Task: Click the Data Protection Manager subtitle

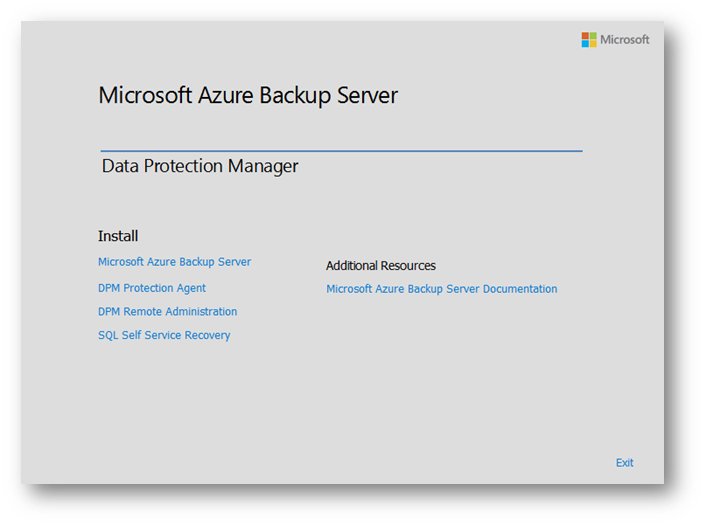Action: pyautogui.click(x=200, y=166)
